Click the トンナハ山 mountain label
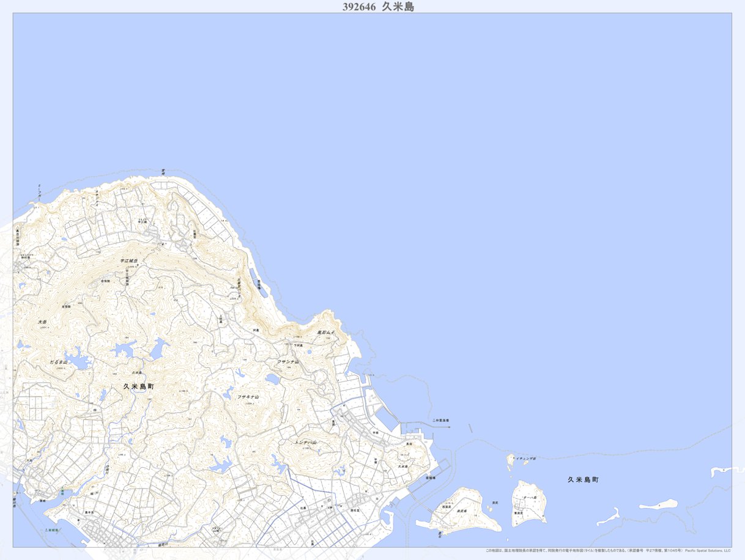The width and height of the screenshot is (745, 560). pos(305,442)
